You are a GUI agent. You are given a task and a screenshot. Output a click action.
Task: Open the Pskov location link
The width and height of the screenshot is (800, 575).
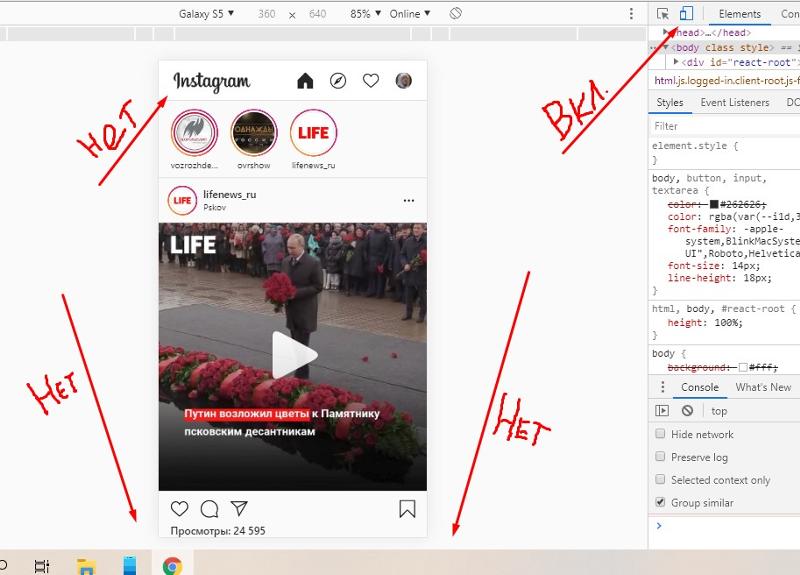214,208
